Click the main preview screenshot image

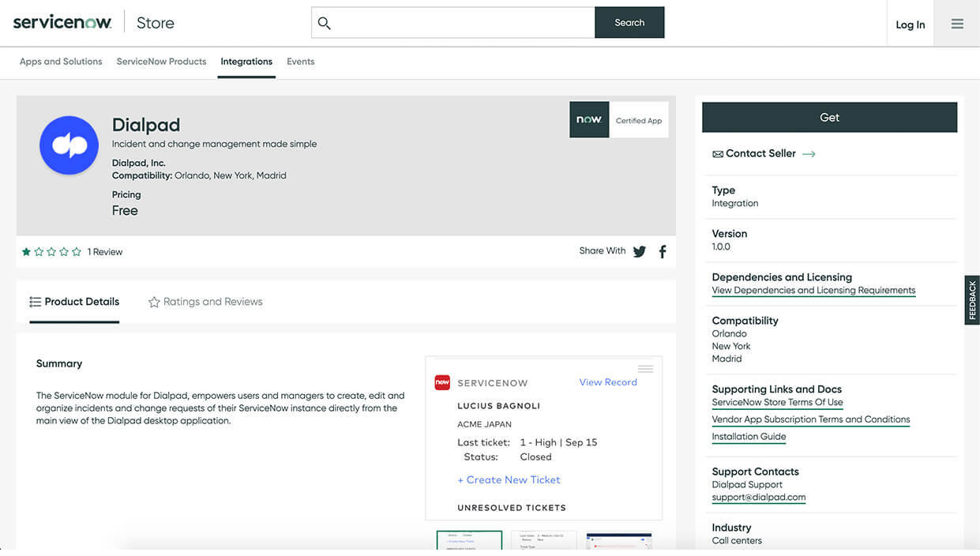click(544, 438)
